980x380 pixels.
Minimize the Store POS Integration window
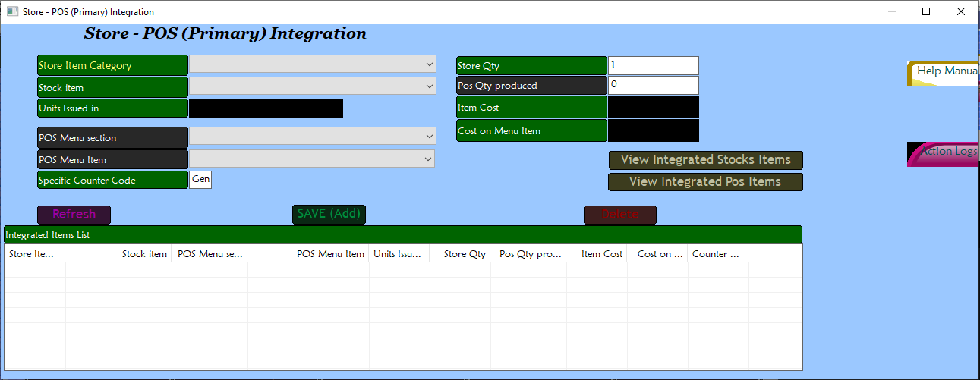pos(892,11)
